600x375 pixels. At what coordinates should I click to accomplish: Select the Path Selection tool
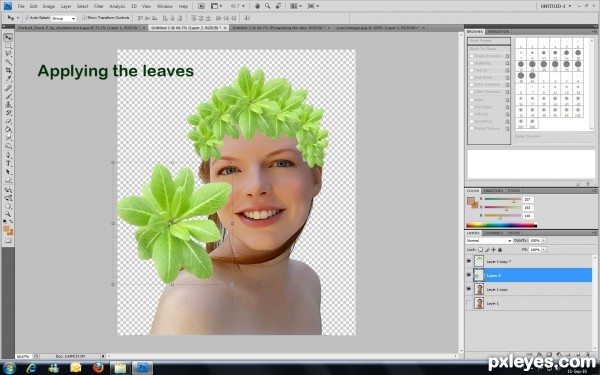8,172
